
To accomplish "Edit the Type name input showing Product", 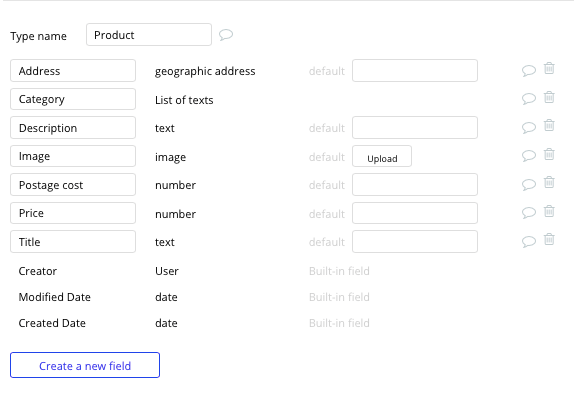I will 149,35.
